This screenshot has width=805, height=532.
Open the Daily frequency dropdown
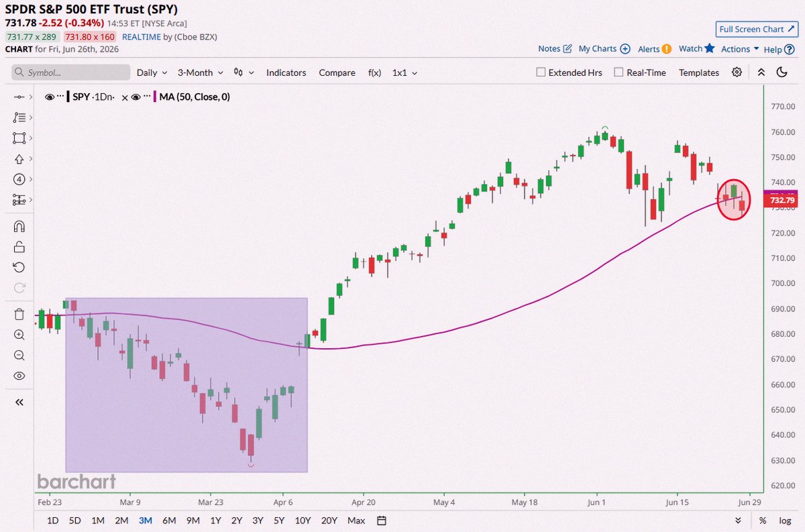click(x=152, y=72)
